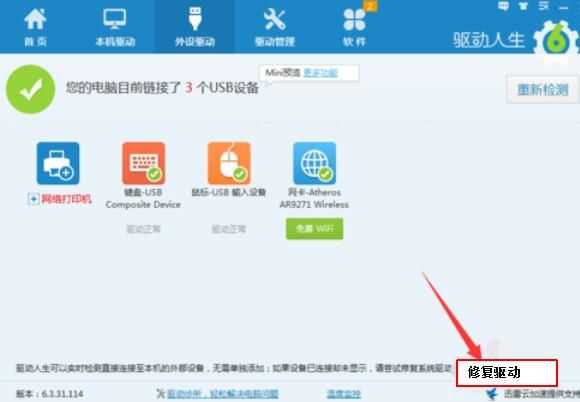
Task: Click the 修复驱动 repair driver button
Action: 506,372
